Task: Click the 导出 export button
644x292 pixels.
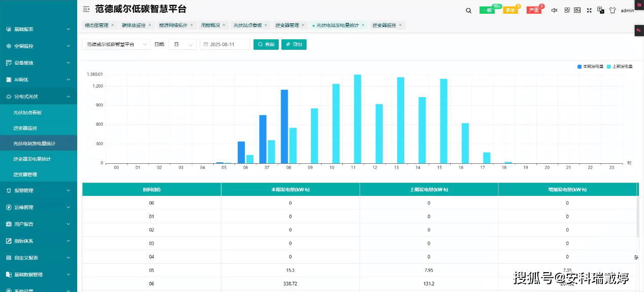Action: pyautogui.click(x=294, y=44)
